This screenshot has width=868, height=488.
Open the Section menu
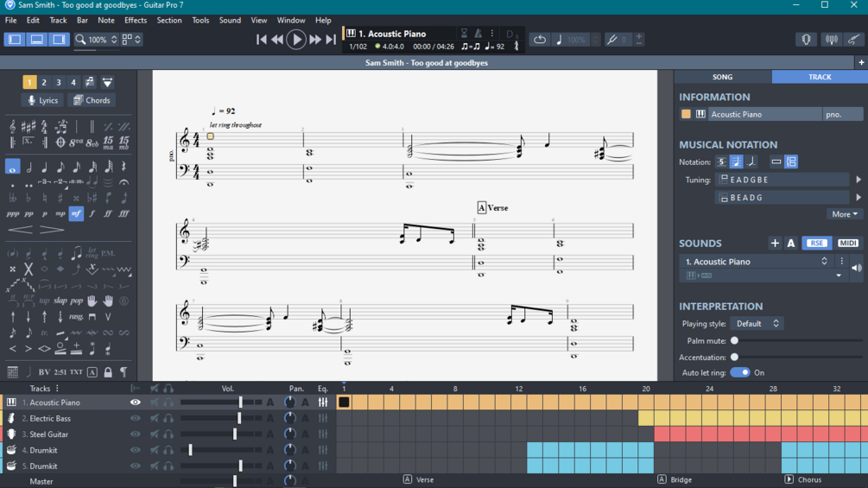tap(168, 21)
